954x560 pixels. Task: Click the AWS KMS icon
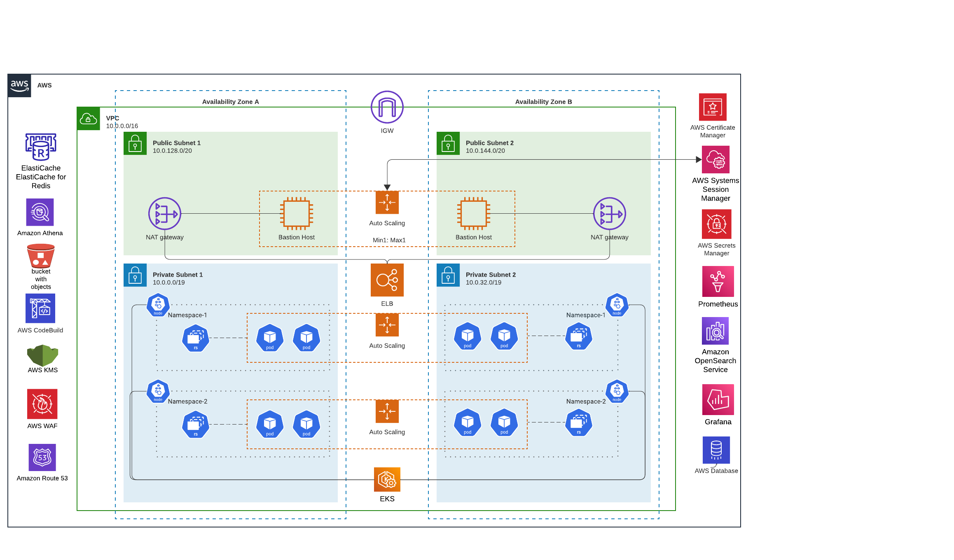42,355
